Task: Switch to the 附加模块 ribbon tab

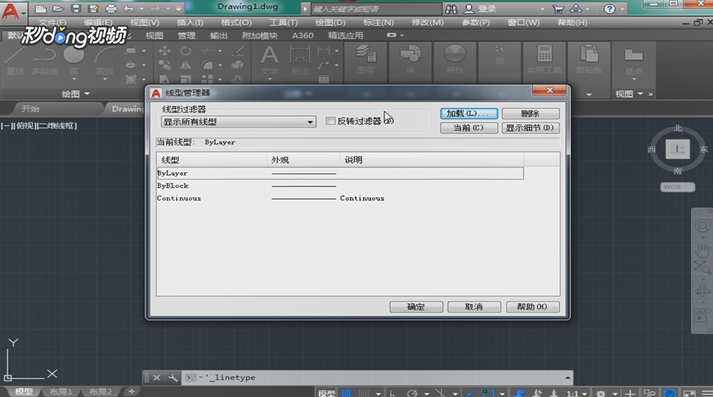Action: point(260,35)
